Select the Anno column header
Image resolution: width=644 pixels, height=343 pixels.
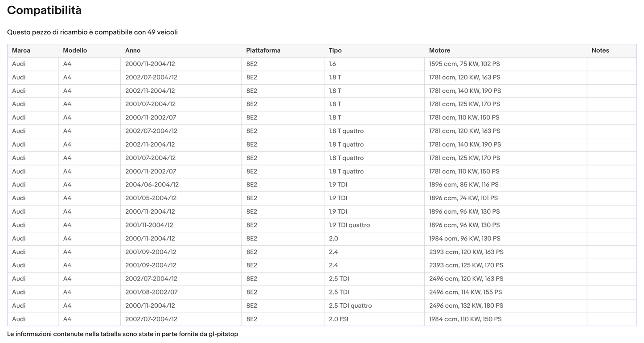[x=133, y=50]
